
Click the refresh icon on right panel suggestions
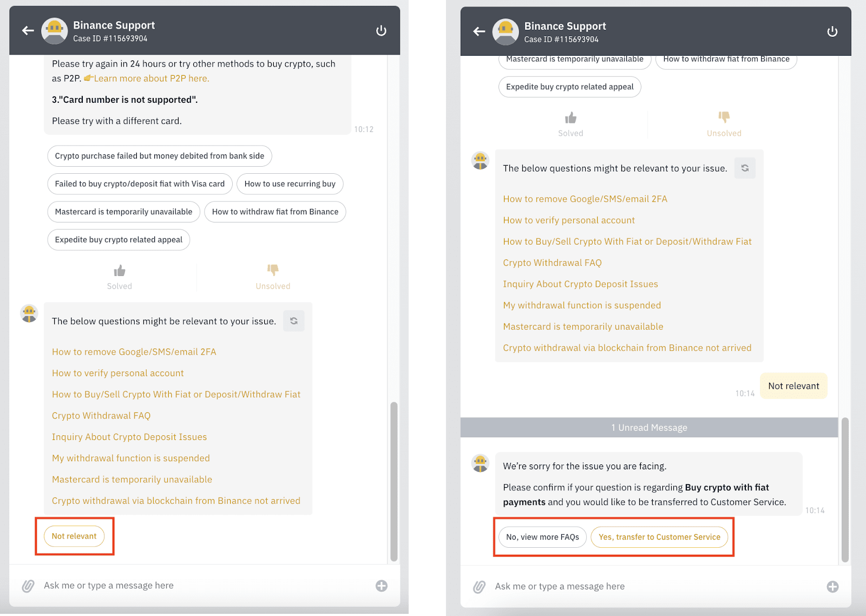(745, 168)
